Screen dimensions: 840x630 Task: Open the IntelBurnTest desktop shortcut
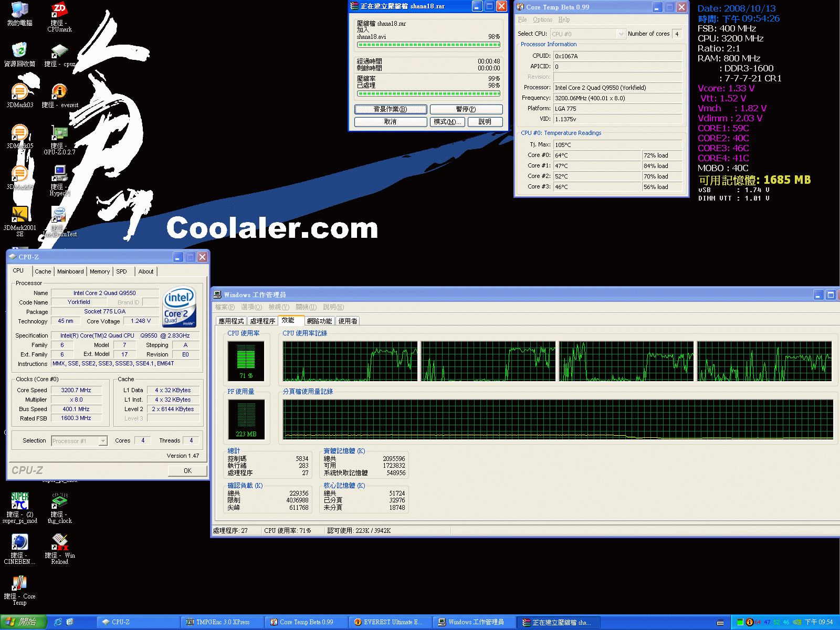59,222
